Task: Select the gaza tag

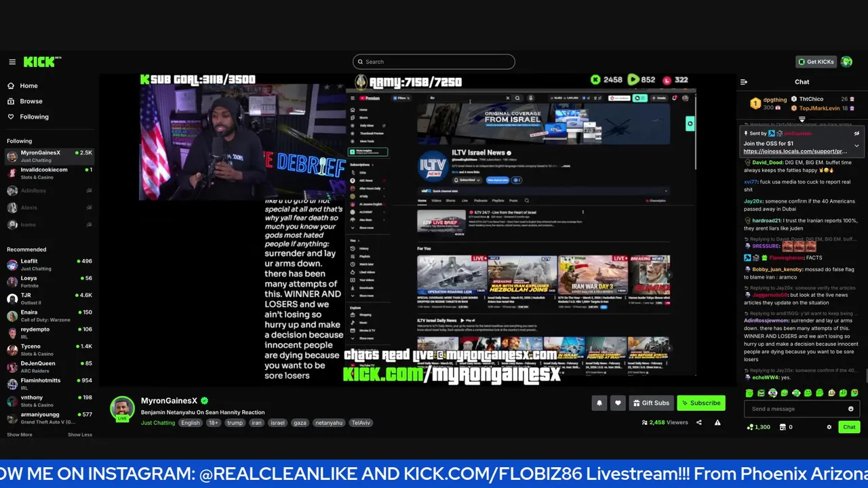Action: 300,423
